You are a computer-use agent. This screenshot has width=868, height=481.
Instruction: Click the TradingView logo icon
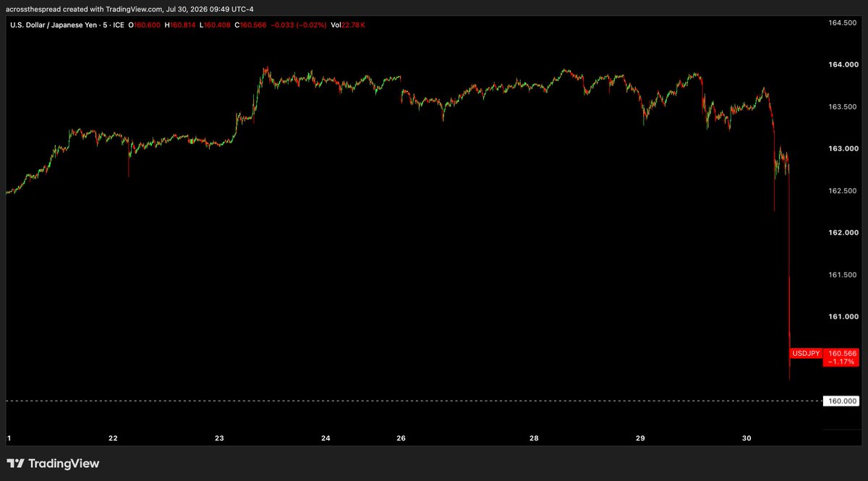pyautogui.click(x=16, y=464)
